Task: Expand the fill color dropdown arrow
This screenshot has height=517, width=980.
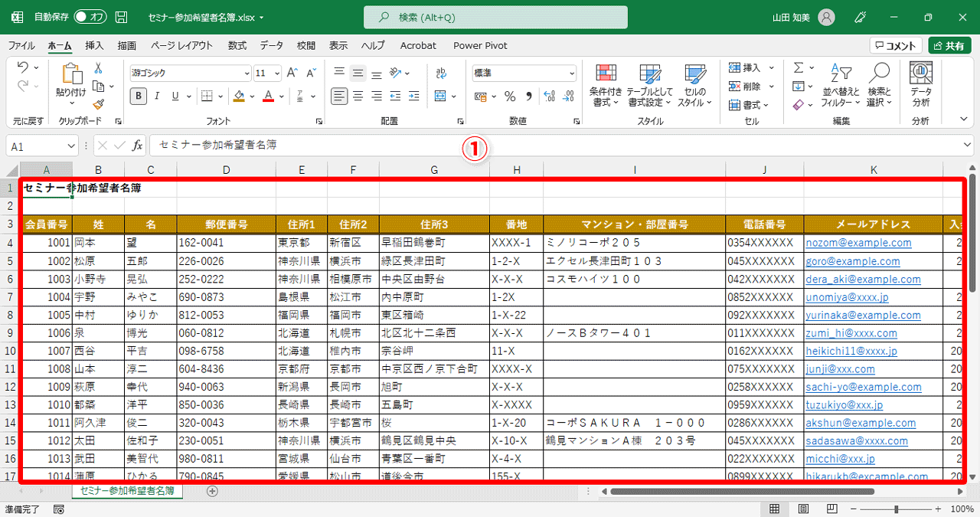Action: [x=253, y=97]
